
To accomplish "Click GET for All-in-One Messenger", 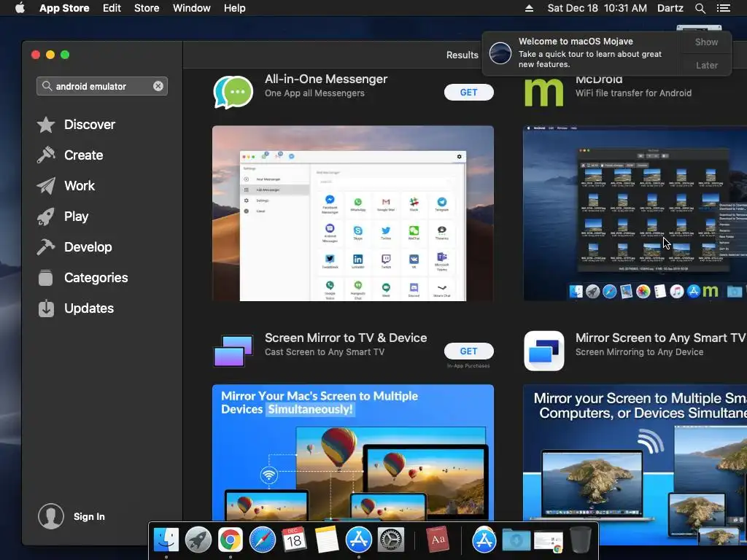I will click(469, 93).
